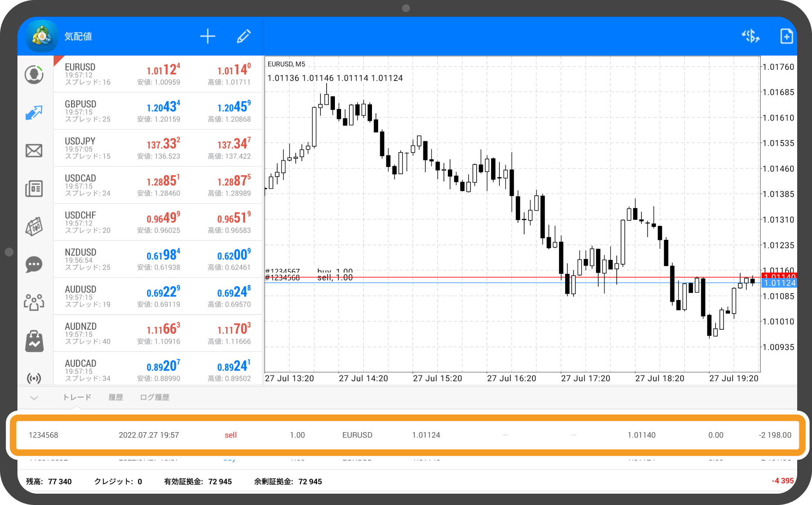Open the chat bubble sidebar icon

pyautogui.click(x=34, y=264)
